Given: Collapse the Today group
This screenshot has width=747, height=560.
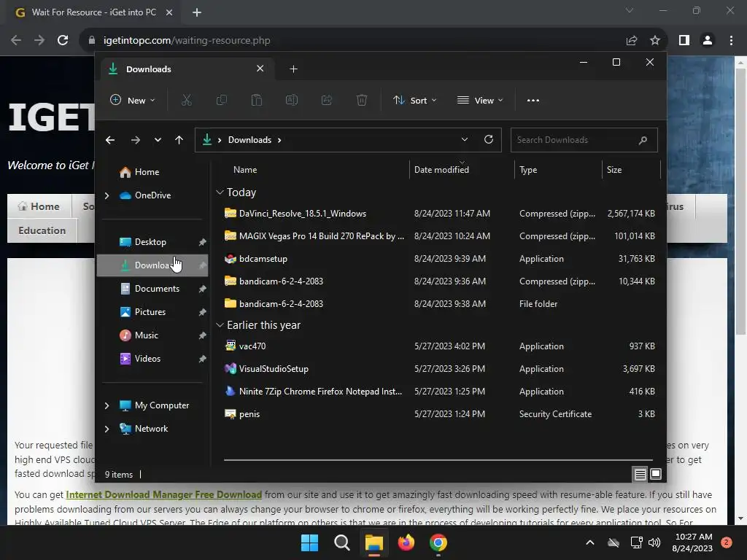Looking at the screenshot, I should (220, 192).
